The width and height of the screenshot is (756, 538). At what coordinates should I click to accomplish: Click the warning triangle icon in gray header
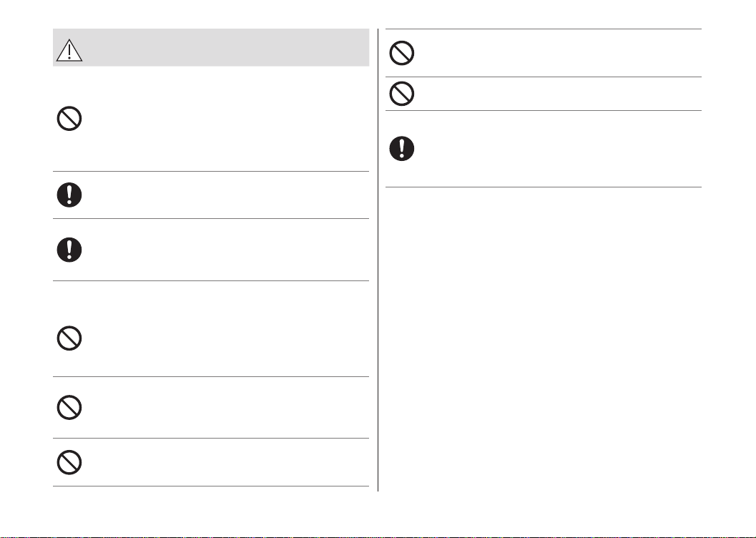pos(69,50)
